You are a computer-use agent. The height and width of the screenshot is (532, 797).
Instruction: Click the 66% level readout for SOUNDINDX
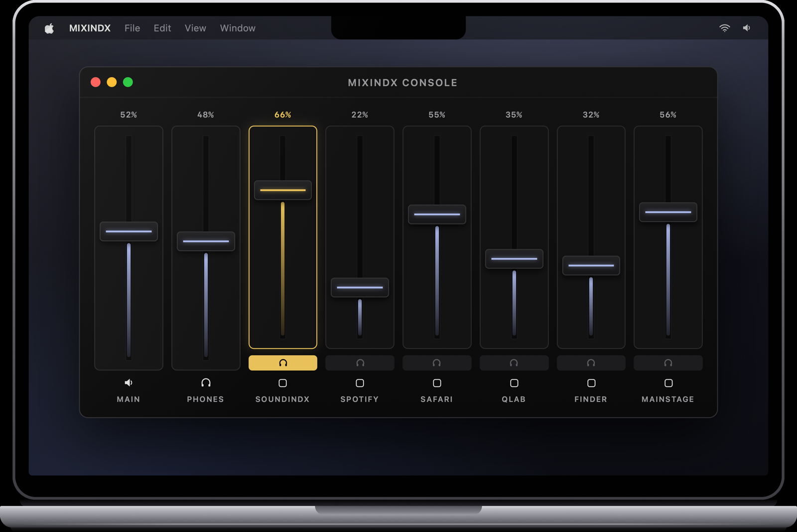(283, 115)
